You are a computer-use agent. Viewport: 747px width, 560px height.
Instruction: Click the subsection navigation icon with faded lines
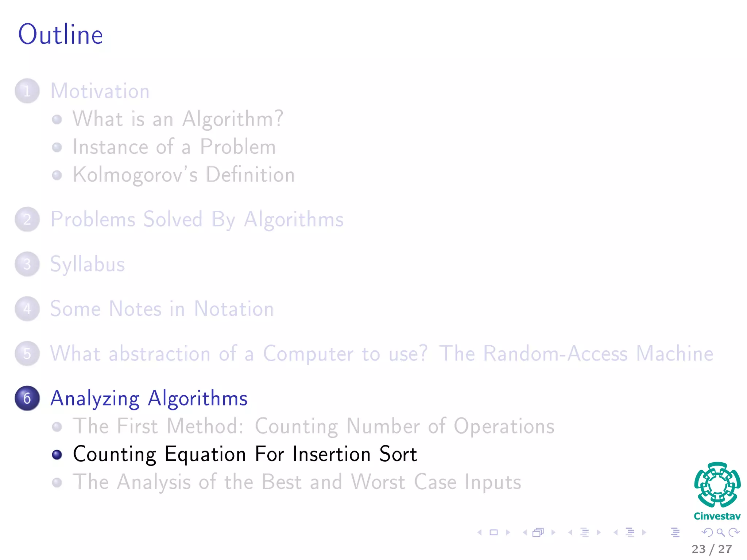pos(584,533)
